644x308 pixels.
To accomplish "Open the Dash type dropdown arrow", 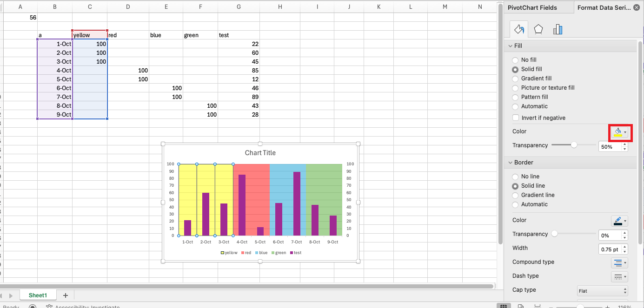I will pos(625,276).
